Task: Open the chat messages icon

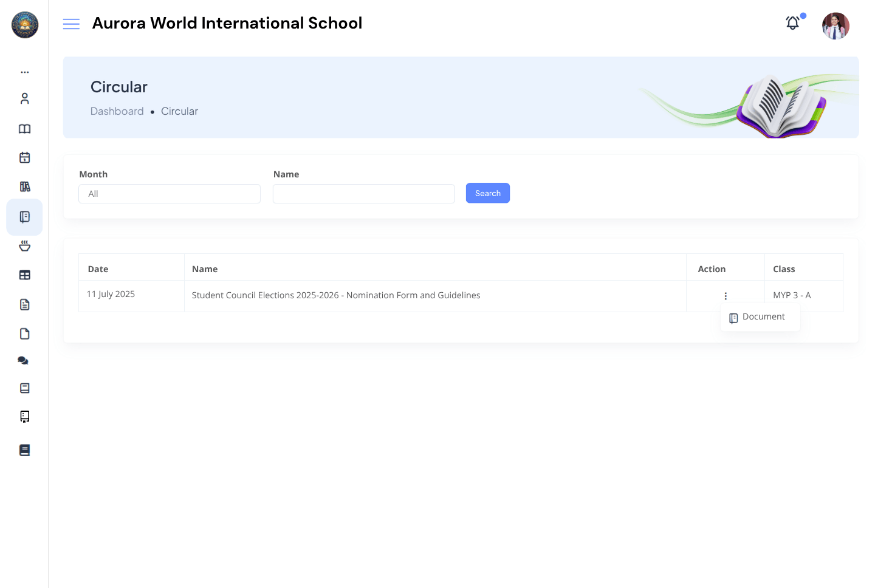Action: tap(23, 360)
